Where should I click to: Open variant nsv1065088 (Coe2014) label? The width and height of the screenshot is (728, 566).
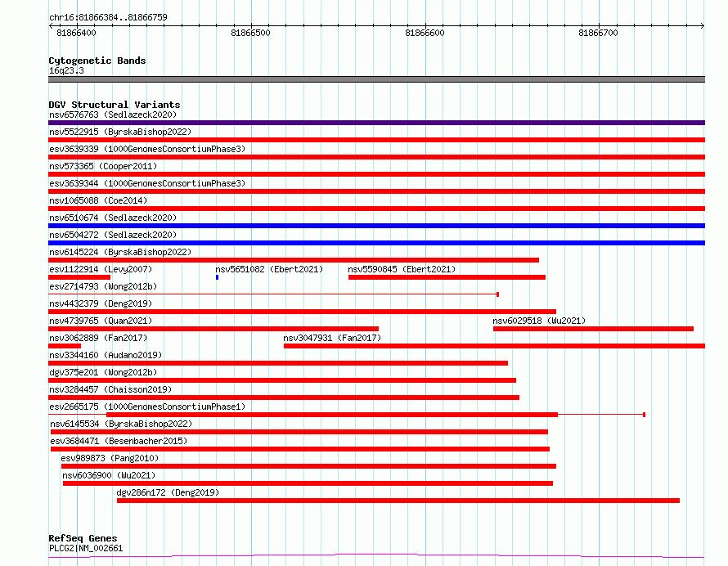pos(98,200)
